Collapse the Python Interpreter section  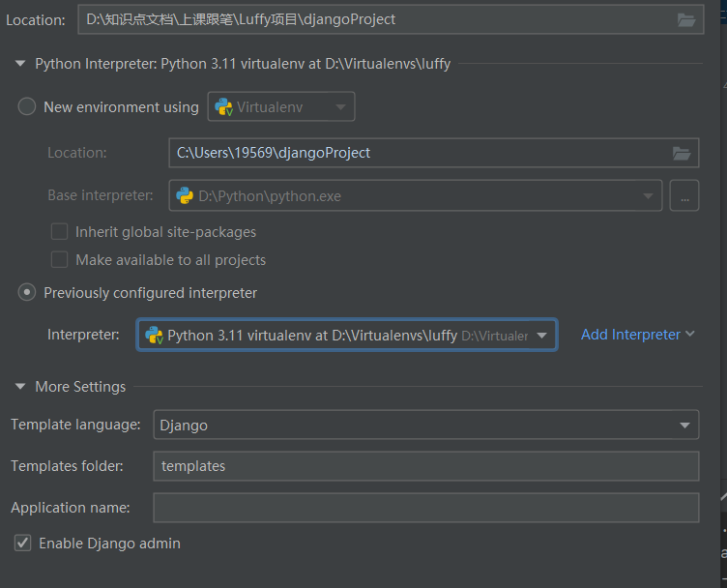pos(20,64)
